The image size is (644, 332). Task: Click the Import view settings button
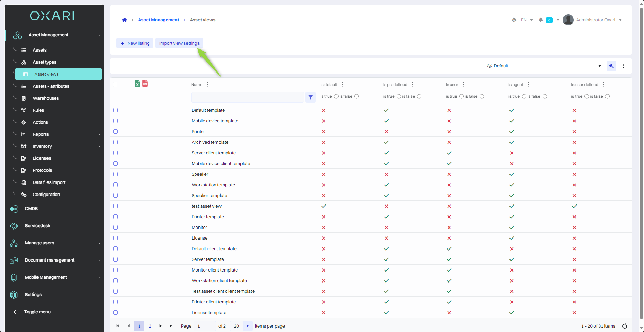tap(179, 43)
